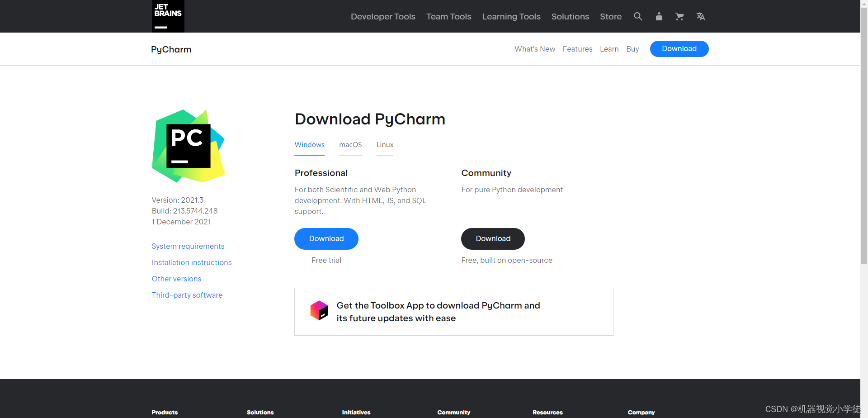Image resolution: width=868 pixels, height=418 pixels.
Task: Click the Get the Toolbox App banner text
Action: [x=438, y=312]
